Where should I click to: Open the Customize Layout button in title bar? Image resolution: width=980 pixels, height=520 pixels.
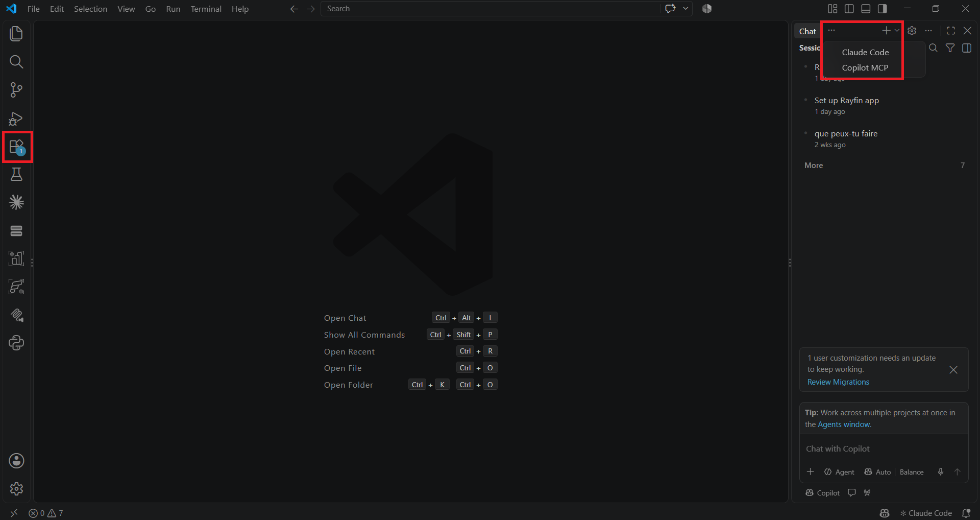(832, 9)
